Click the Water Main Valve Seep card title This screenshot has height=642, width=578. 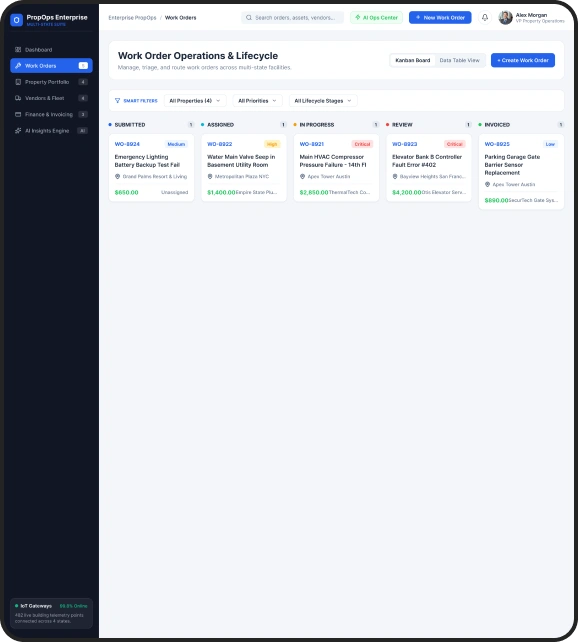point(241,161)
